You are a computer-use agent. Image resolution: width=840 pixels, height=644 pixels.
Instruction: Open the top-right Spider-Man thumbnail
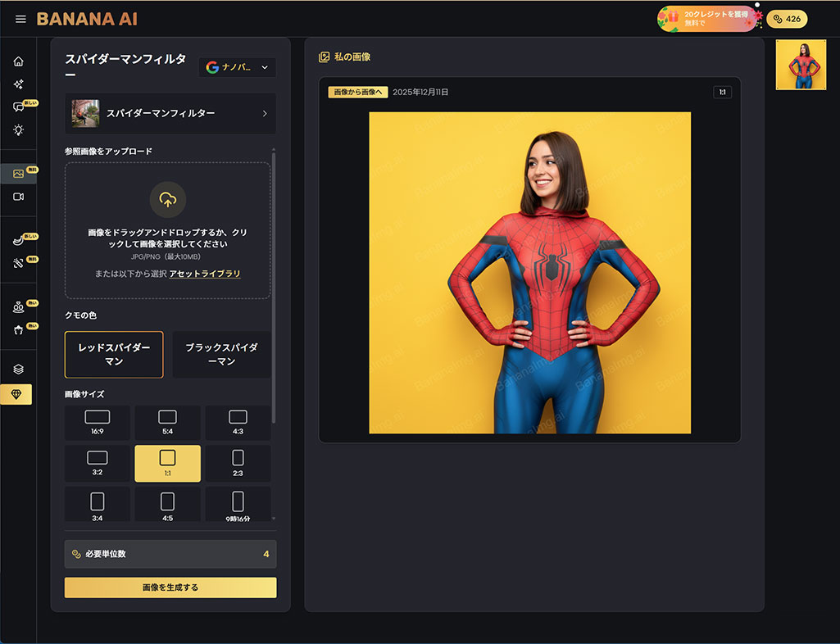point(801,65)
